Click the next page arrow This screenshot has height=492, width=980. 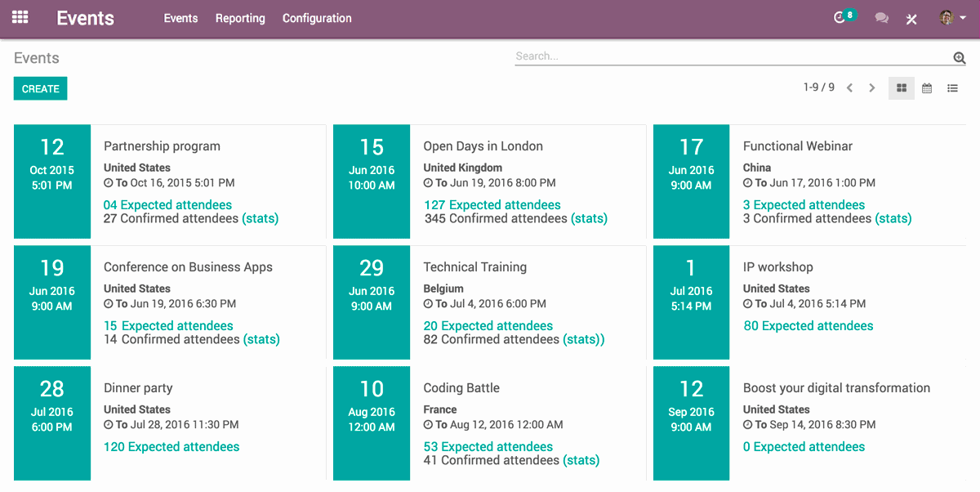coord(871,87)
